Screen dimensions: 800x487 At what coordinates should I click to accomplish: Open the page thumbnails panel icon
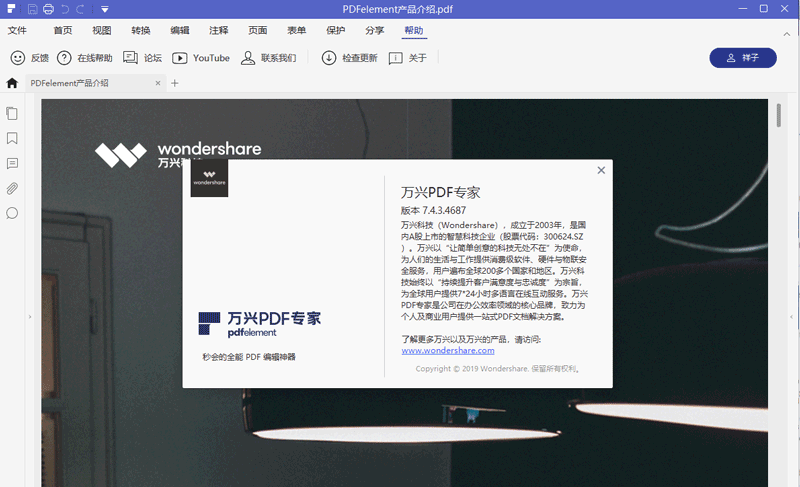point(12,113)
